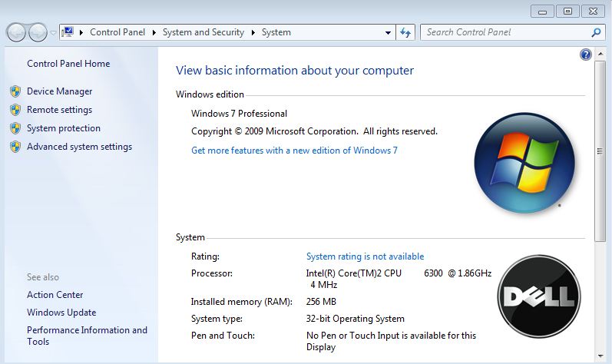Go to Control Panel Home
Viewport: 612px width, 364px height.
[x=68, y=64]
